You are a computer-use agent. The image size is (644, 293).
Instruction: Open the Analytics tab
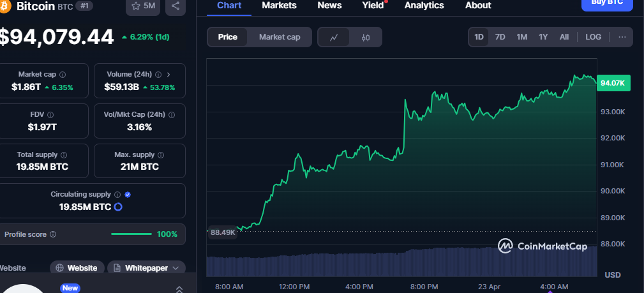pyautogui.click(x=424, y=5)
